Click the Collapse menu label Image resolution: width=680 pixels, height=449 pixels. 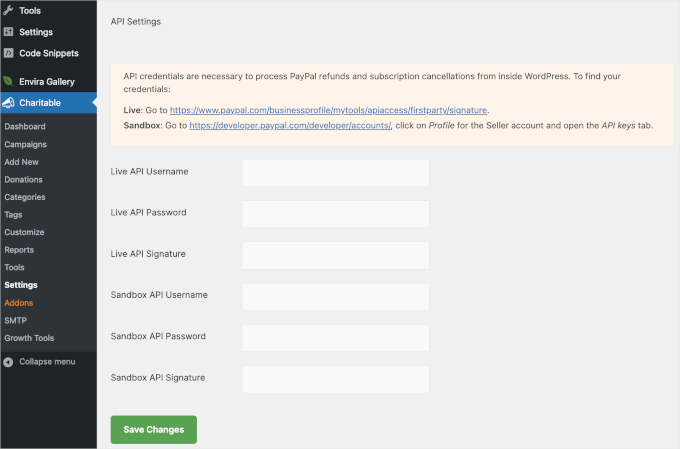tap(47, 361)
